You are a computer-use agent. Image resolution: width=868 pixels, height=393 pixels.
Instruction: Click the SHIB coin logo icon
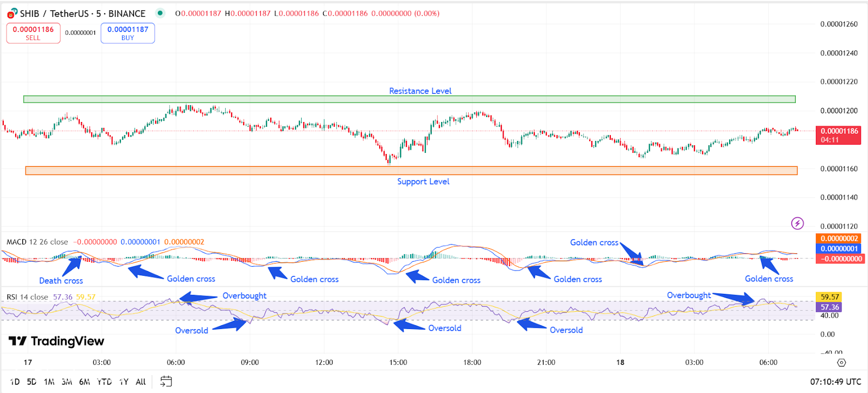coord(12,14)
